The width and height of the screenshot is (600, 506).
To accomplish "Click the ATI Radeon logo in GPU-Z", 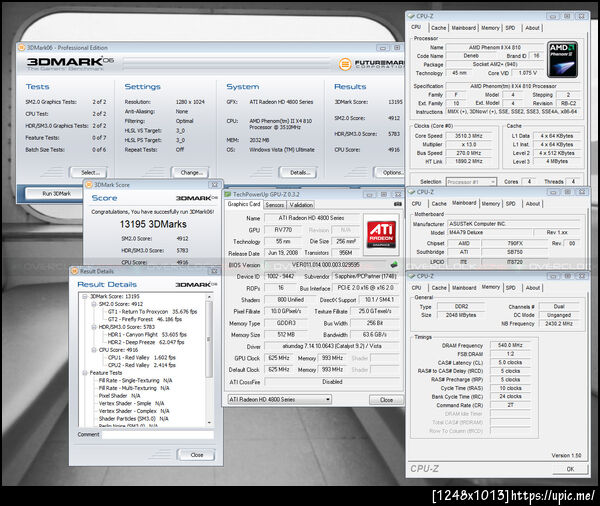I will coord(381,234).
